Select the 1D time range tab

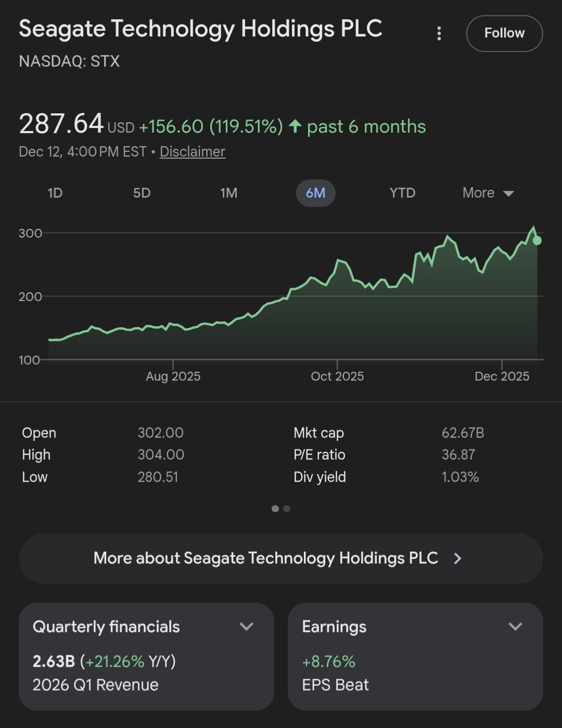(x=55, y=193)
